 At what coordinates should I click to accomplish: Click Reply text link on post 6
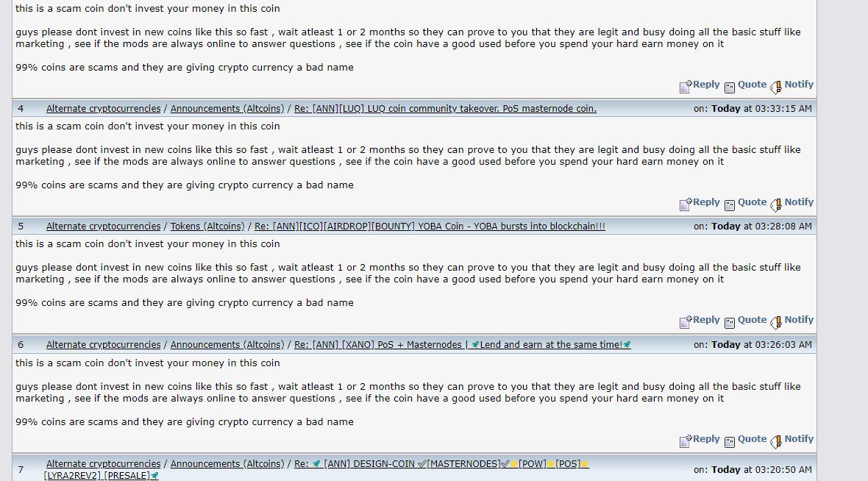(x=706, y=439)
